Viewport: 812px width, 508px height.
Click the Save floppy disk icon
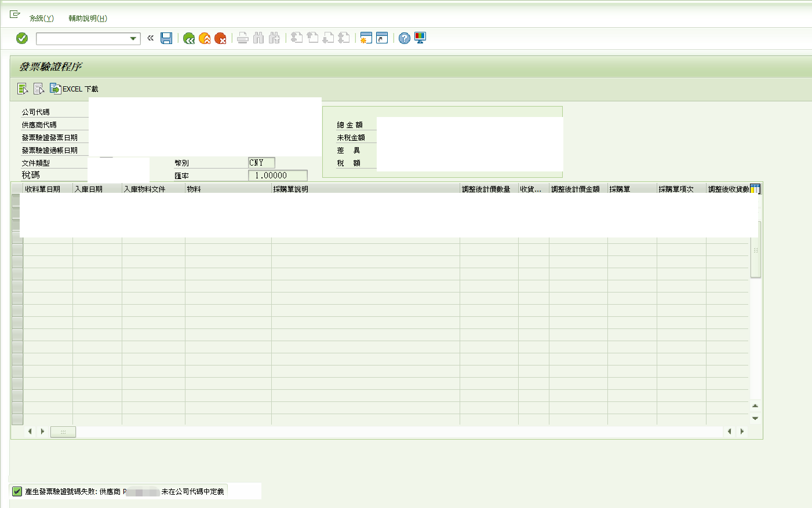coord(166,38)
